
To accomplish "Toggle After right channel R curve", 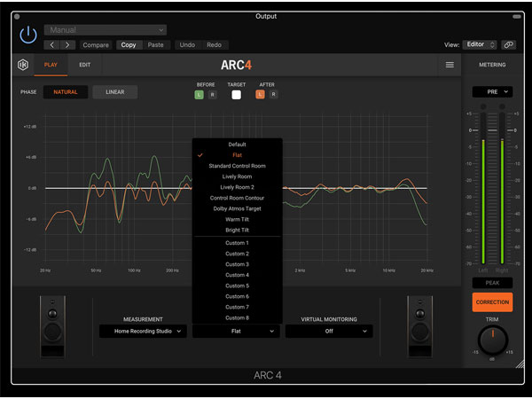I will point(273,95).
